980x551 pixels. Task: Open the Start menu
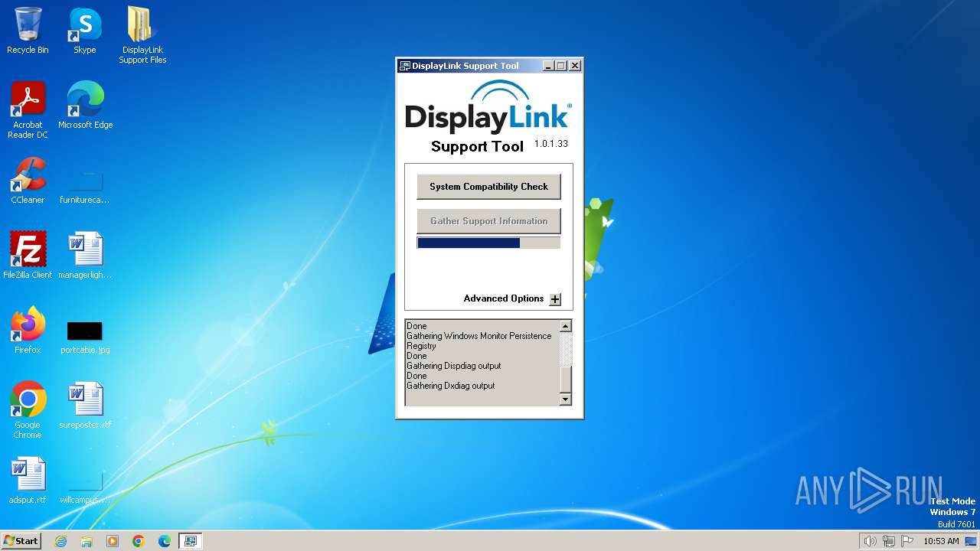(21, 541)
